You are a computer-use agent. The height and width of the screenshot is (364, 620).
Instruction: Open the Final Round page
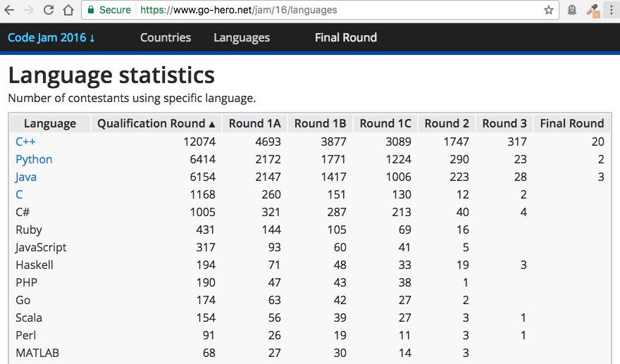346,37
